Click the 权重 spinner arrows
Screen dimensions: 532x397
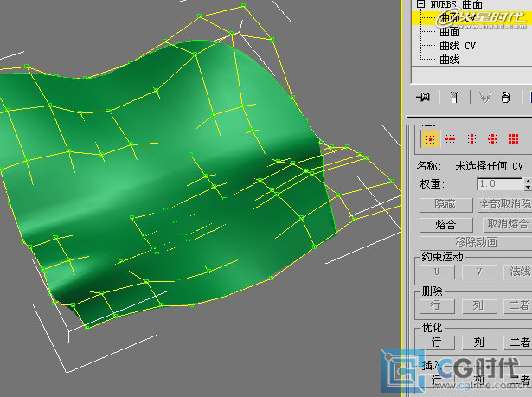click(x=528, y=184)
